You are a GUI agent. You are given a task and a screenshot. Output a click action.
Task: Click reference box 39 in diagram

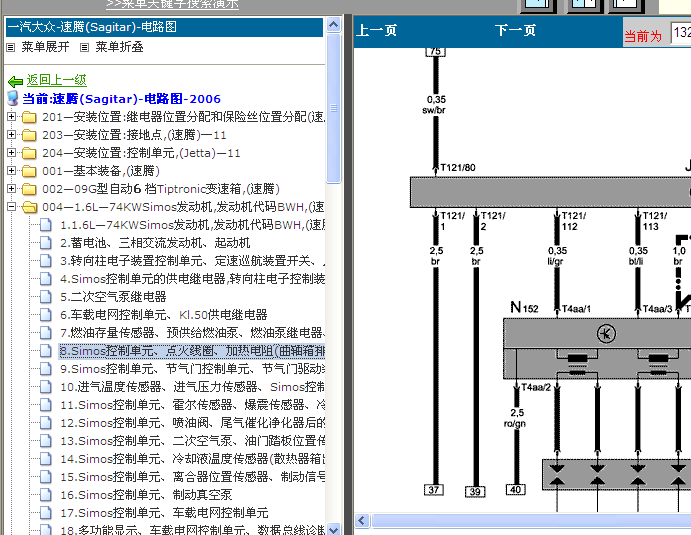coord(475,491)
